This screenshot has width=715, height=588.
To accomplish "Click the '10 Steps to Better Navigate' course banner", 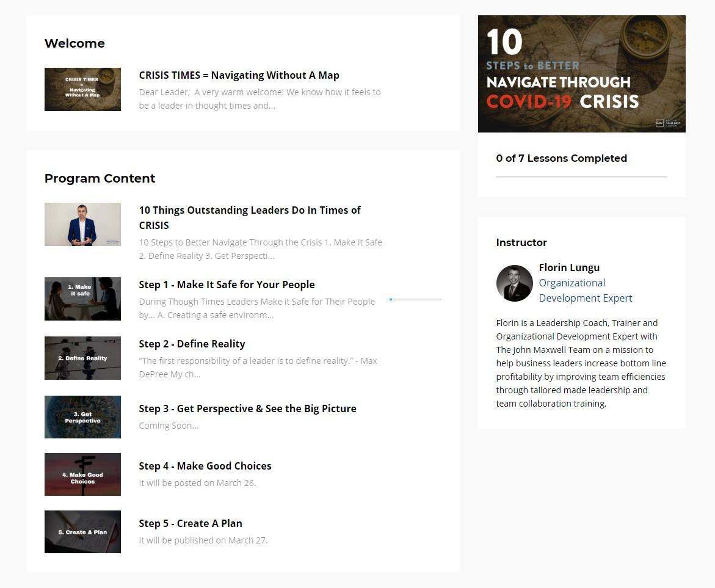I will [x=581, y=74].
